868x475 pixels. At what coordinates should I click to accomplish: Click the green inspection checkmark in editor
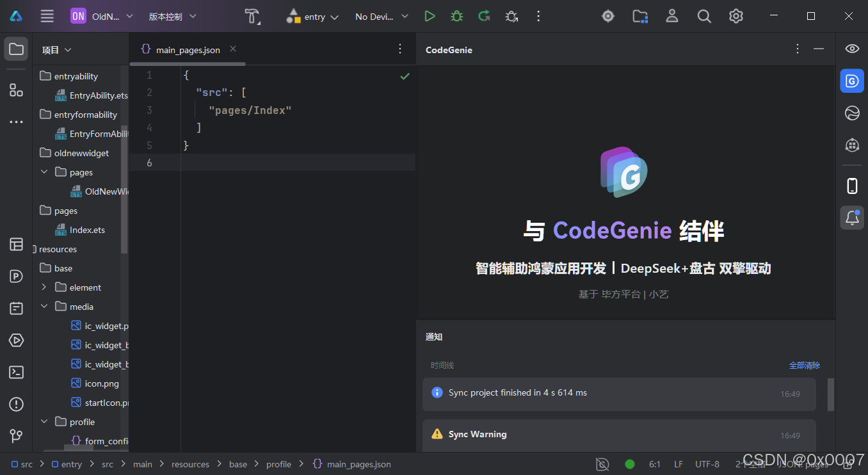pos(405,76)
